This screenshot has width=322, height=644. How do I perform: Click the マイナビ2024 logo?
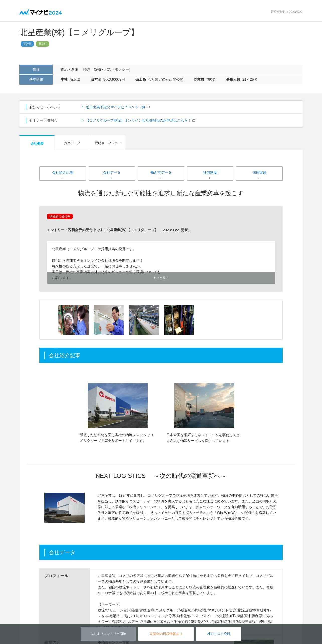(41, 12)
